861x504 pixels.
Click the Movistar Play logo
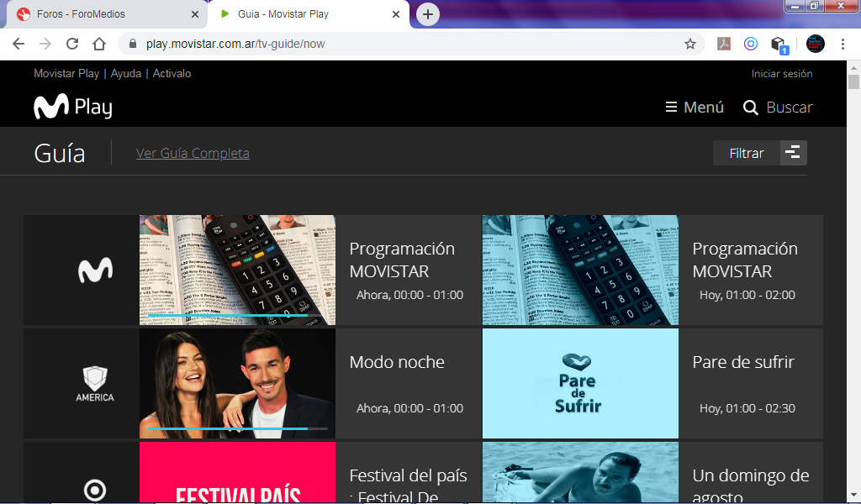pyautogui.click(x=73, y=107)
